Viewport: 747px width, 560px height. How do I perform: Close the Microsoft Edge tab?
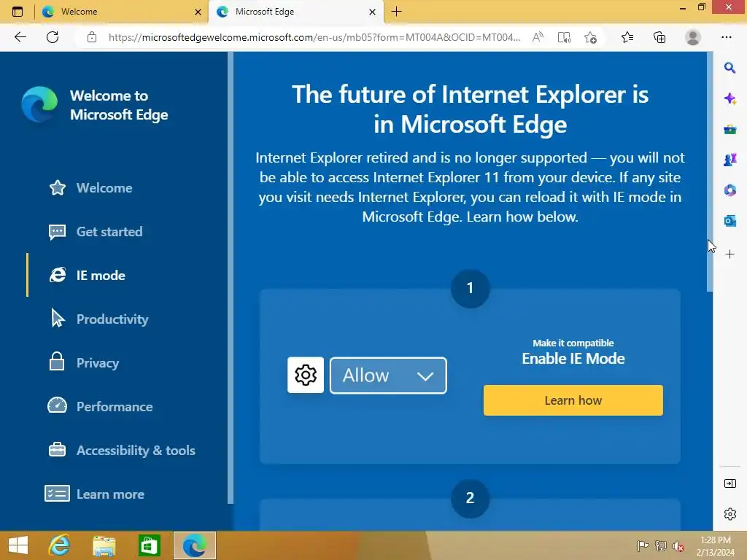[x=373, y=12]
